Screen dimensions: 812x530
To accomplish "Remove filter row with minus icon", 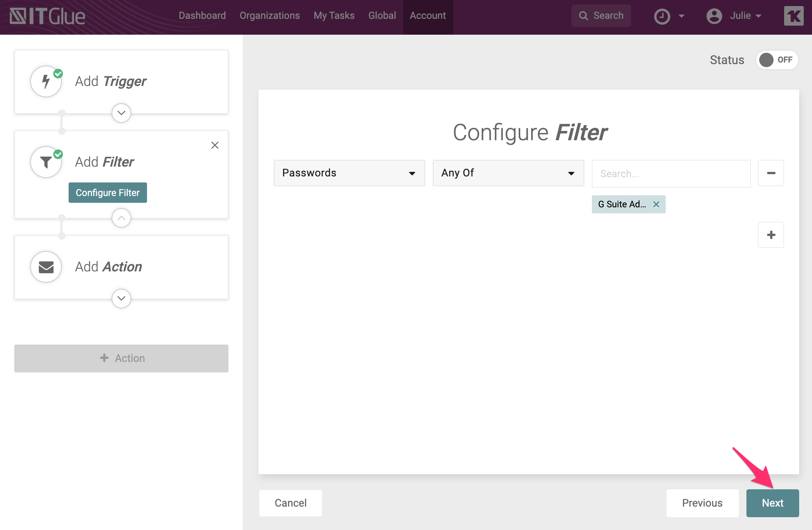I will pyautogui.click(x=771, y=173).
